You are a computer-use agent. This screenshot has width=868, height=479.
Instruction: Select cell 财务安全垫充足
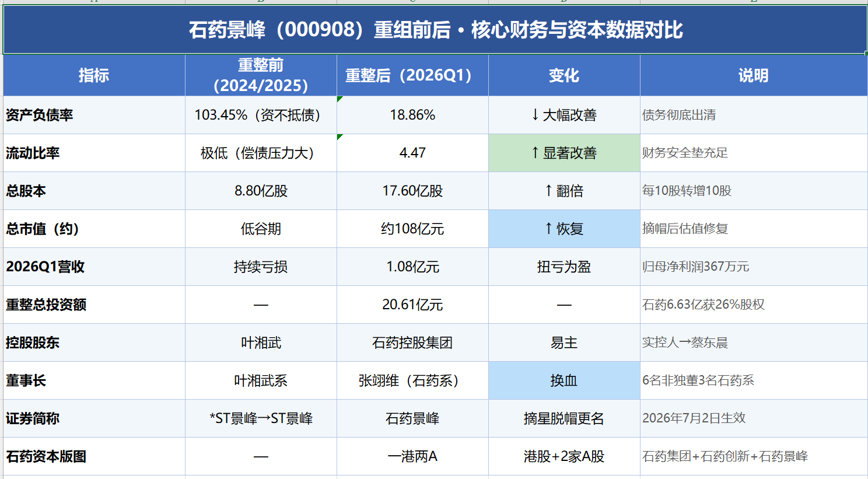click(x=754, y=153)
